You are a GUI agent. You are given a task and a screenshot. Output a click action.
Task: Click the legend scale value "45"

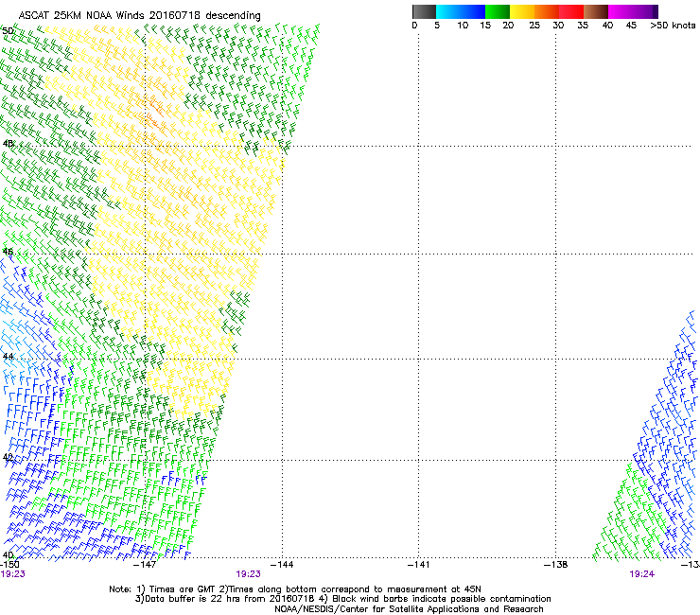(631, 26)
